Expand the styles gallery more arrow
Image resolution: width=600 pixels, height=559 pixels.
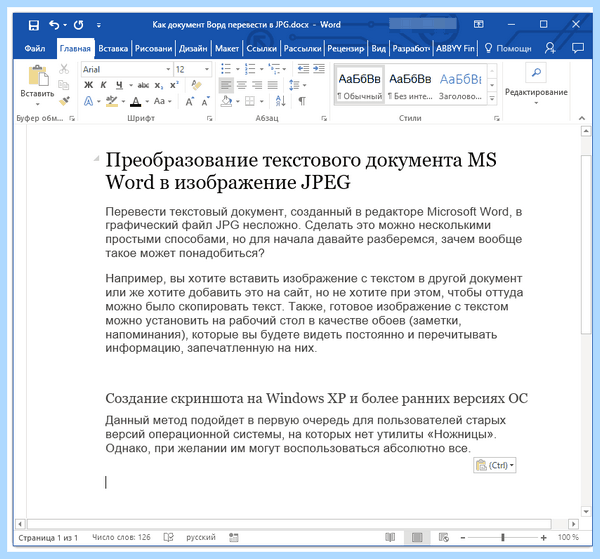(492, 99)
